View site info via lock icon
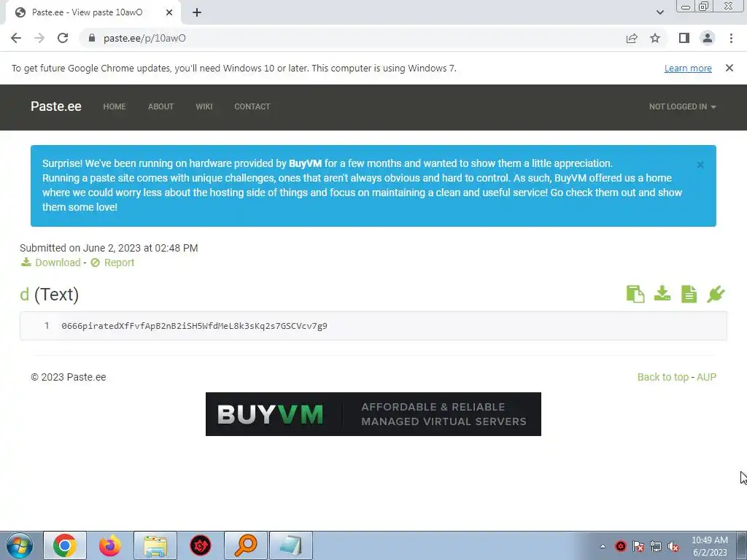The height and width of the screenshot is (560, 747). (x=92, y=38)
